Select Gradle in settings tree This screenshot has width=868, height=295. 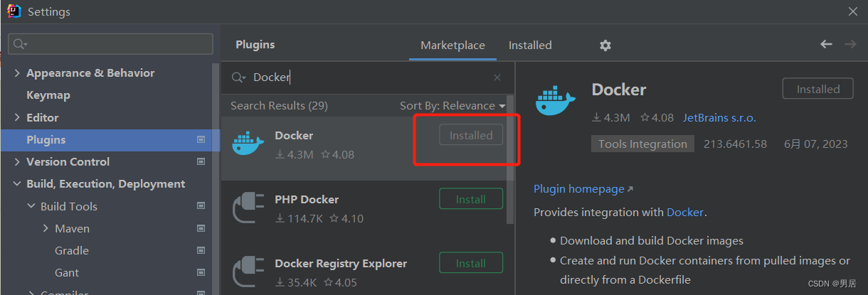(72, 250)
